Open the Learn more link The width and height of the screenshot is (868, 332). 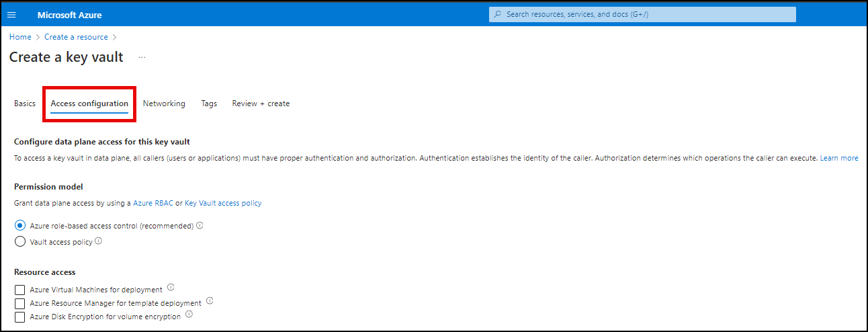point(838,158)
